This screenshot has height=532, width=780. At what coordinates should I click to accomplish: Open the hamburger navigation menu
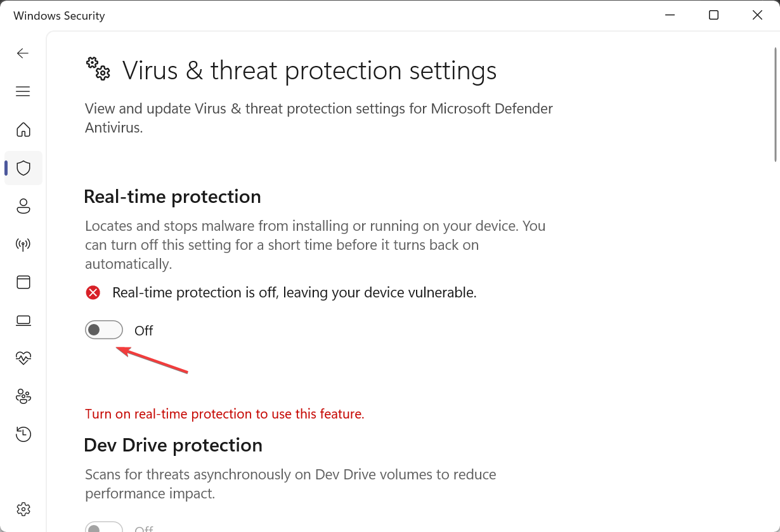pyautogui.click(x=23, y=92)
